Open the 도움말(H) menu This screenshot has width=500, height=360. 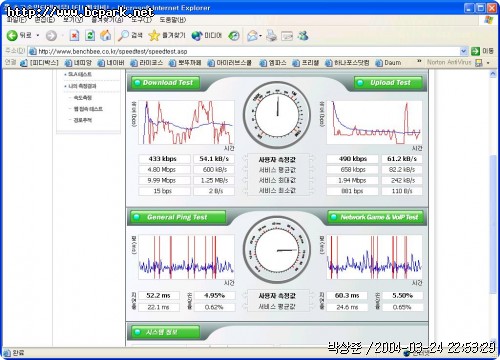(172, 20)
